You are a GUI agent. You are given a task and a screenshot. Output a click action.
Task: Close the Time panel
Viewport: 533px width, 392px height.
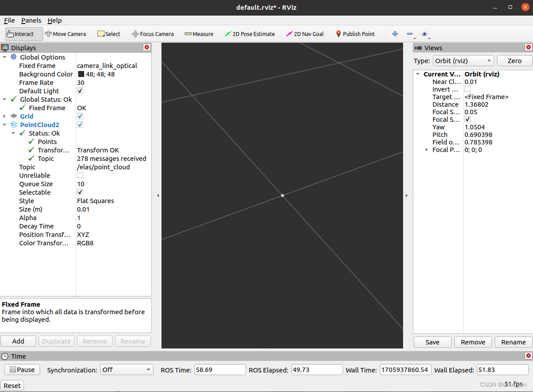[528, 356]
